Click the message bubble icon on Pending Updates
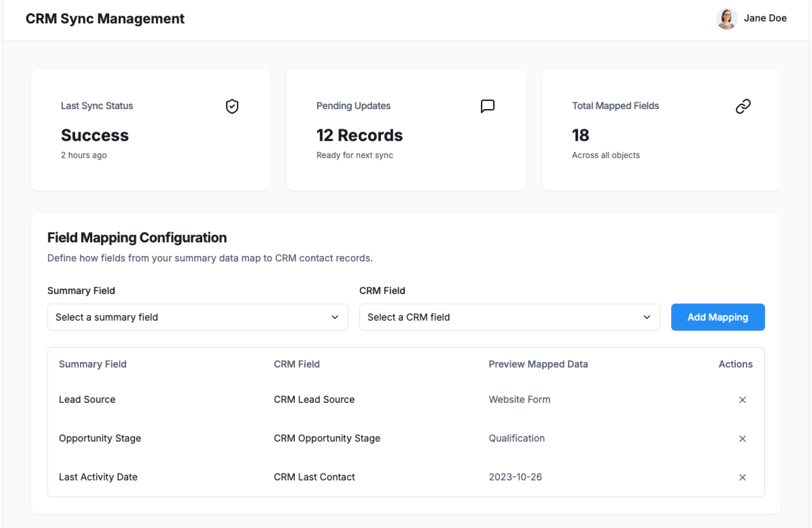 point(487,106)
